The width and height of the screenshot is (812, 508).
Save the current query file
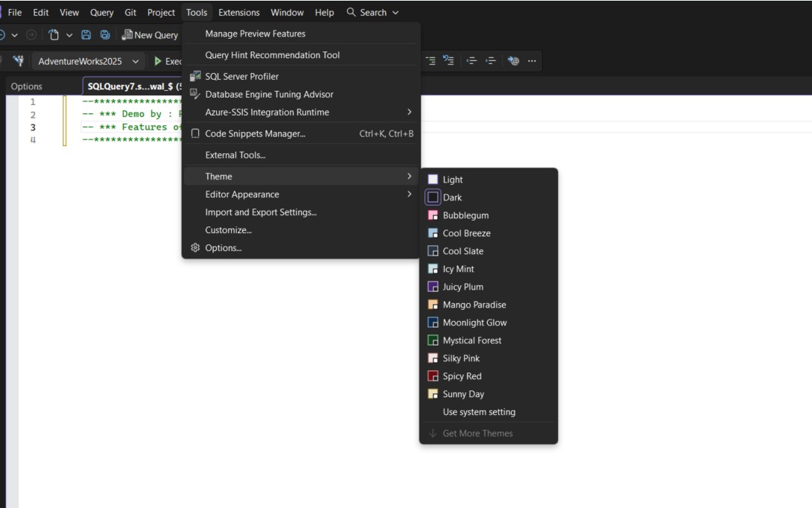pyautogui.click(x=87, y=34)
